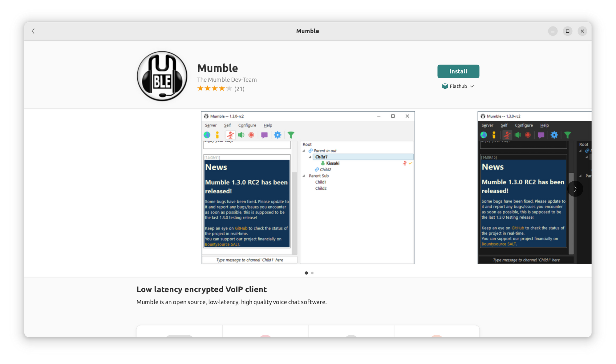Click the speaker/volume icon in toolbar

[241, 134]
